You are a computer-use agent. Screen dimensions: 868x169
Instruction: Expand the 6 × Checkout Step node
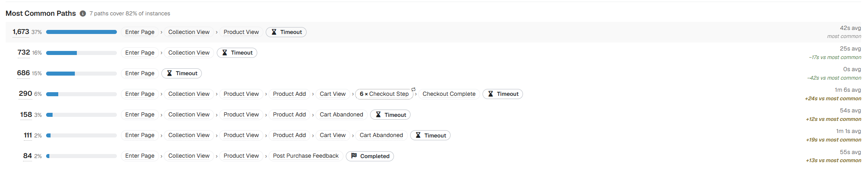click(x=384, y=94)
